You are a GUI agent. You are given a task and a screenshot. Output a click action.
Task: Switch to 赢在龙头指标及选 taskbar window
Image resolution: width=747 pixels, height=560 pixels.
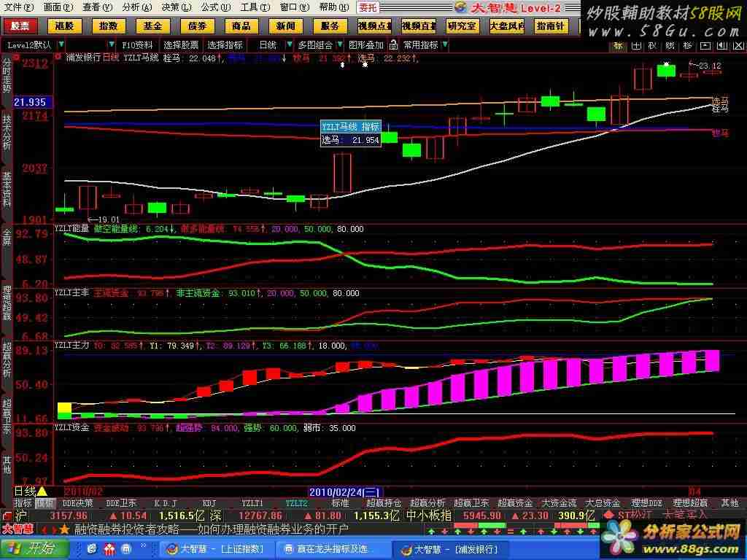pyautogui.click(x=332, y=549)
